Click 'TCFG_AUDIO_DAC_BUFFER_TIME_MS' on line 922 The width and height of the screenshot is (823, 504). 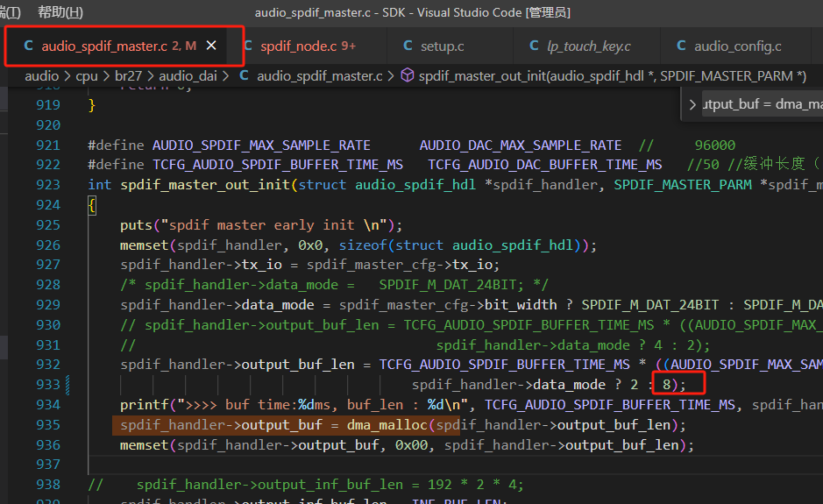click(x=545, y=165)
